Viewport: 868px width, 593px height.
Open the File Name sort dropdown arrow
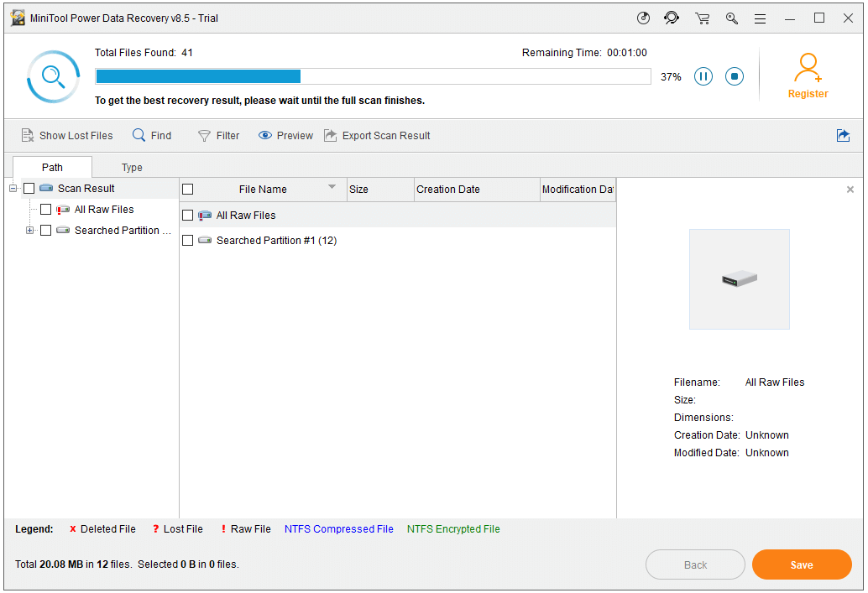click(332, 189)
